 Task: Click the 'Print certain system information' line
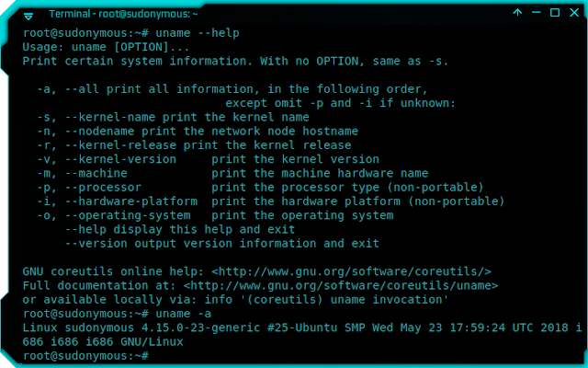[x=235, y=61]
